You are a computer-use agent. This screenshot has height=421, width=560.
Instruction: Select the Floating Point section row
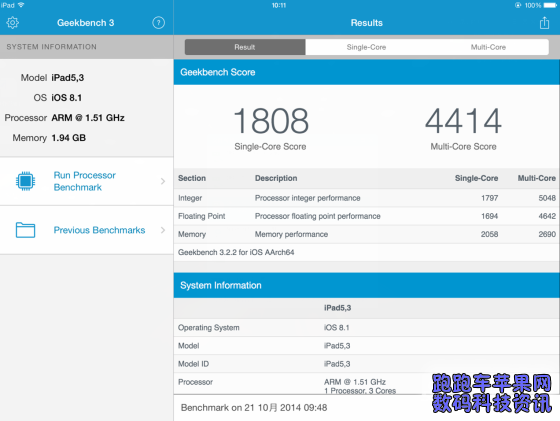click(367, 216)
